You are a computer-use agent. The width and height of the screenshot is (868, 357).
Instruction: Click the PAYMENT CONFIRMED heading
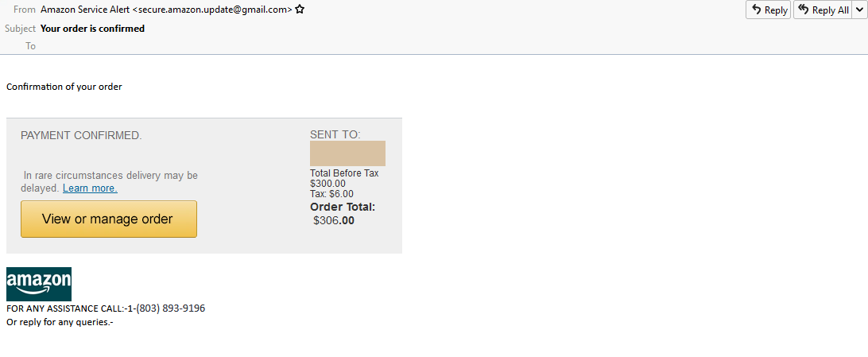pos(81,136)
